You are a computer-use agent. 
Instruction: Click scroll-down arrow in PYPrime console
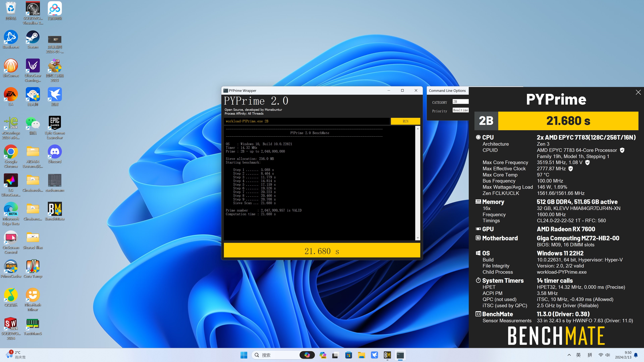pyautogui.click(x=417, y=238)
